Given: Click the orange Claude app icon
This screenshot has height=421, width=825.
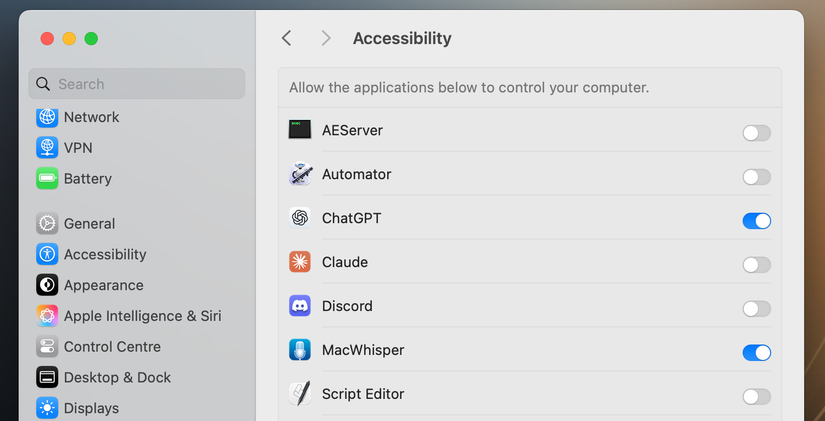Looking at the screenshot, I should 300,262.
